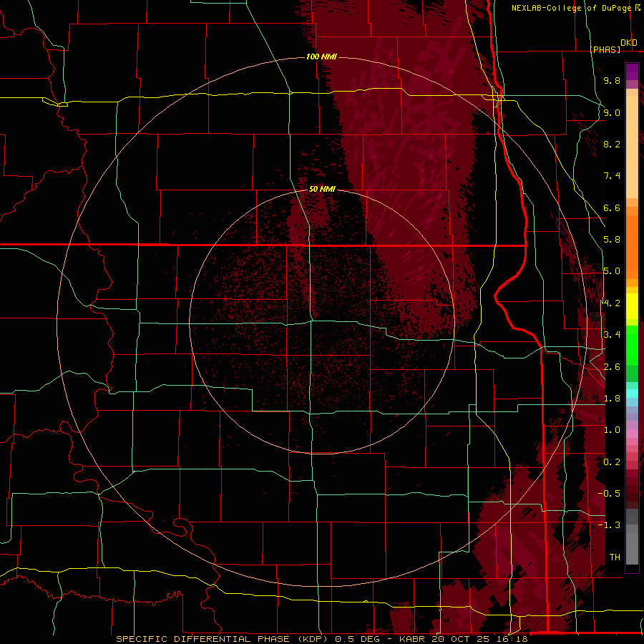Click the NEXLAB-College of DuPage credit text
This screenshot has width=644, height=644.
[x=571, y=8]
